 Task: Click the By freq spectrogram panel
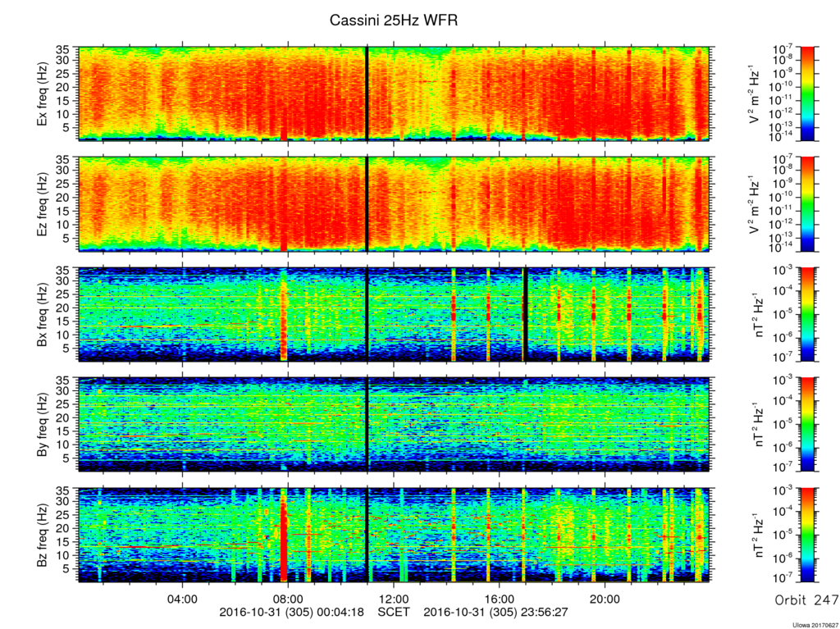395,424
